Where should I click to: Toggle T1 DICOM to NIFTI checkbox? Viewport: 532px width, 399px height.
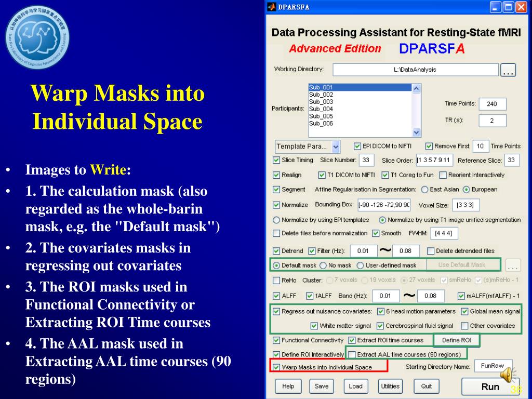322,175
